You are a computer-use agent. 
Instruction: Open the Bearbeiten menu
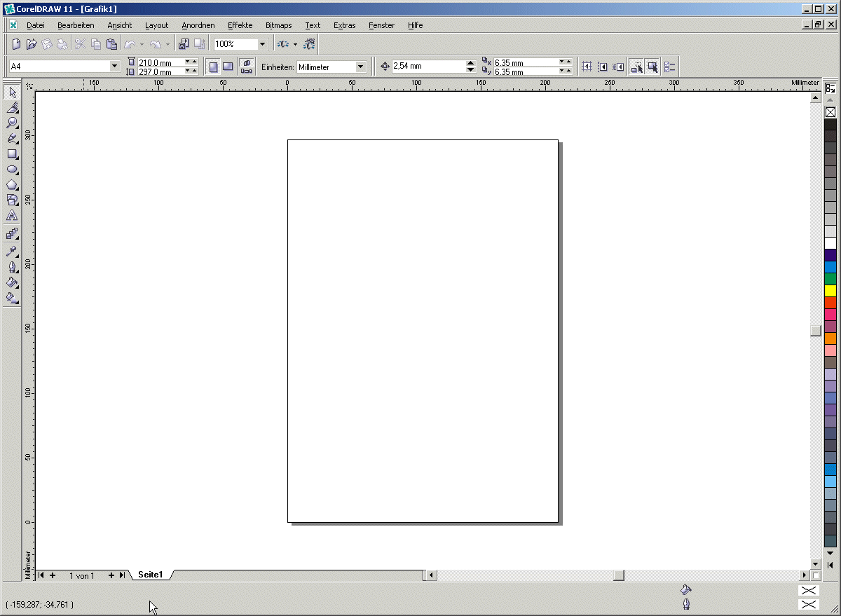(x=76, y=25)
